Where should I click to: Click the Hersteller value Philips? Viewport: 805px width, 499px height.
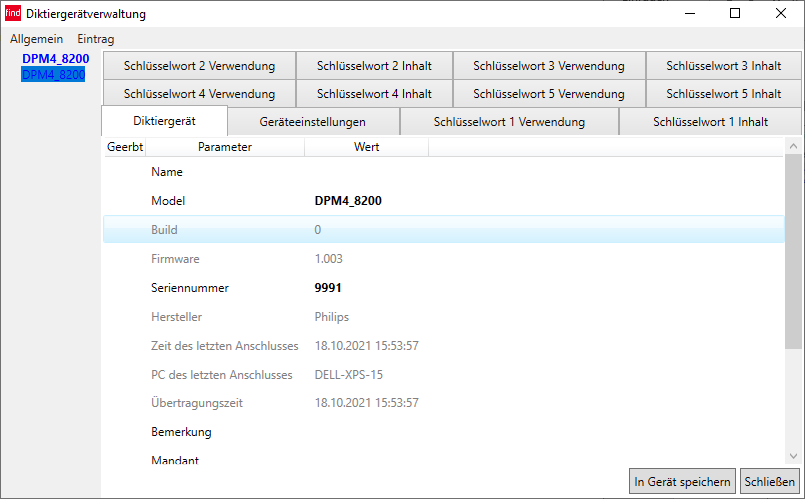332,317
